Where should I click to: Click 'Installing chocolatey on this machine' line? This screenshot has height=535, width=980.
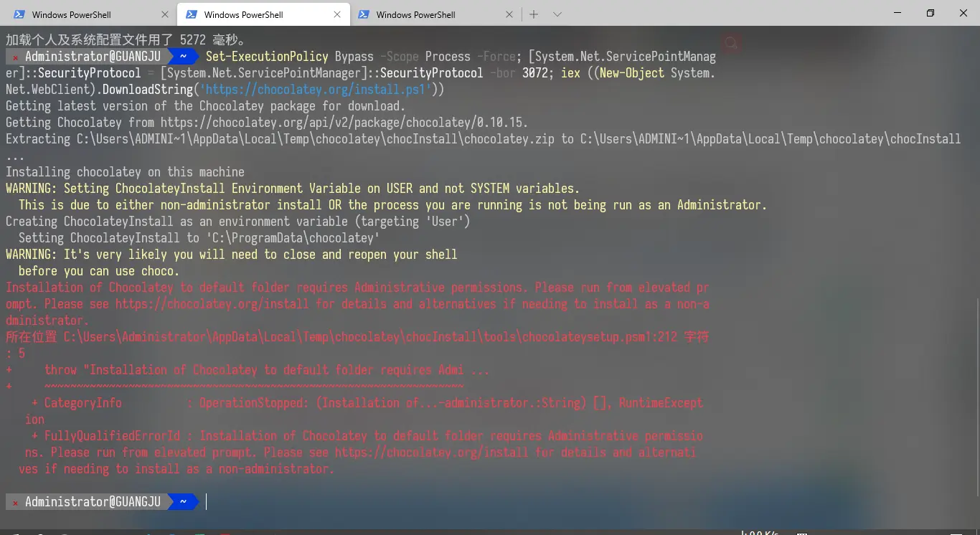125,172
